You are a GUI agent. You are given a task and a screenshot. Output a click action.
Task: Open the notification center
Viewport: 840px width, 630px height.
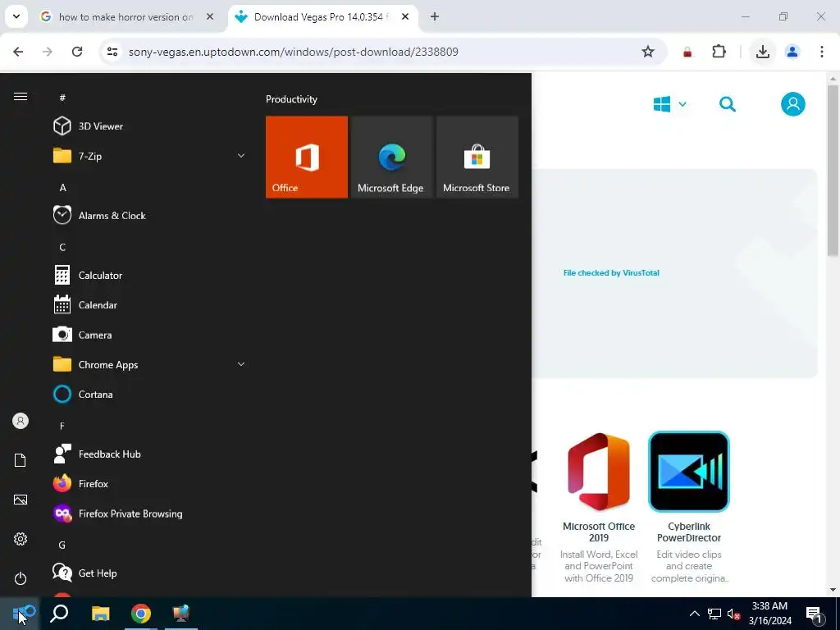pyautogui.click(x=815, y=614)
